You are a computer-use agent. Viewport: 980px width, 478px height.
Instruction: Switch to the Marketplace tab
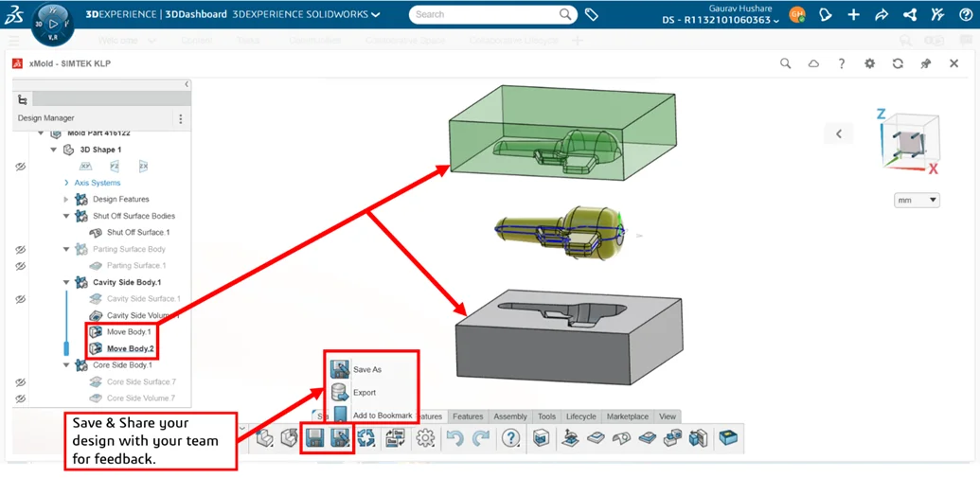tap(628, 416)
